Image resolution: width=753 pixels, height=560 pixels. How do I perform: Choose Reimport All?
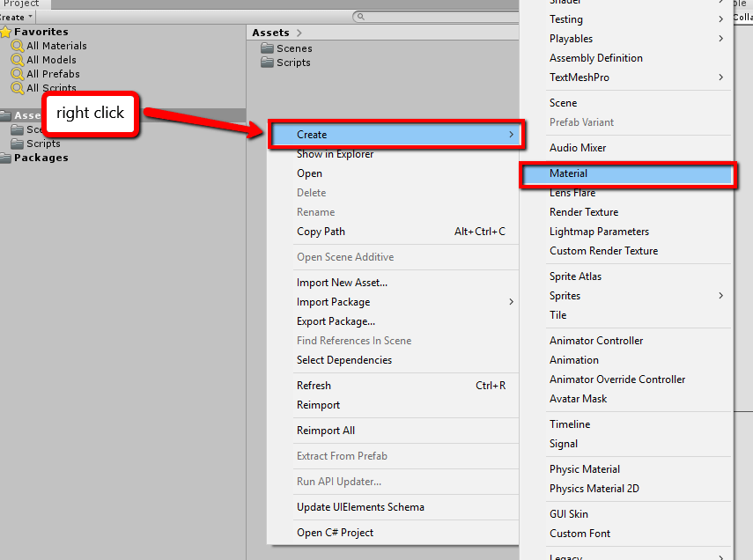[x=326, y=431]
